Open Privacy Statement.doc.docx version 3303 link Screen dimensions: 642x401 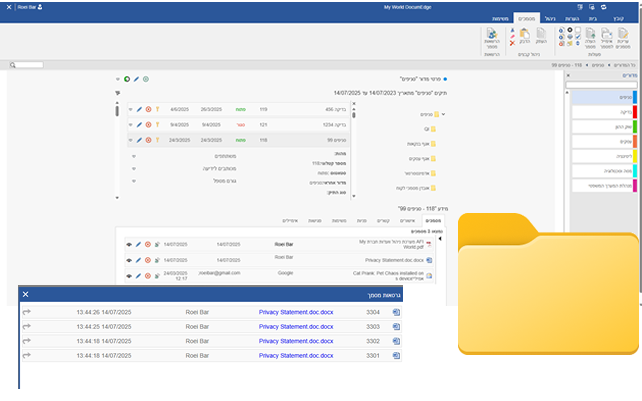pos(297,326)
